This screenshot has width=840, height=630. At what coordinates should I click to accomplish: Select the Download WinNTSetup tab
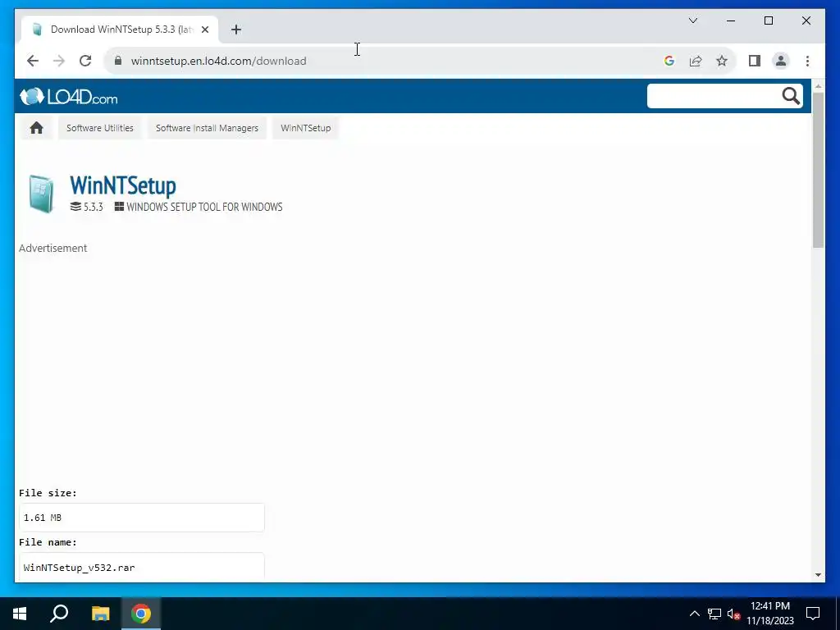coord(120,30)
